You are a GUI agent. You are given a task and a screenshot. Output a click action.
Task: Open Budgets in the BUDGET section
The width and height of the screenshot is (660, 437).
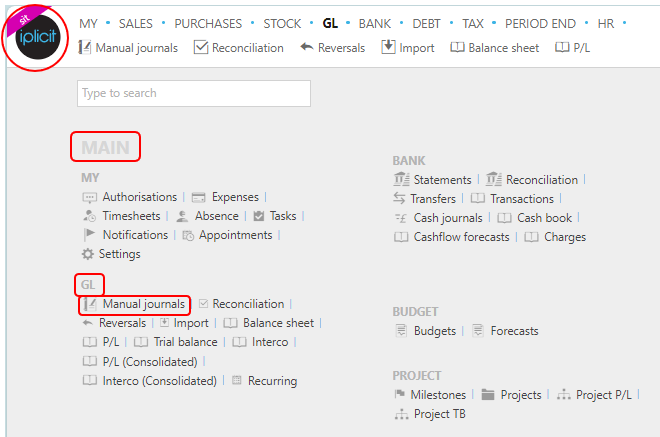[x=435, y=331]
